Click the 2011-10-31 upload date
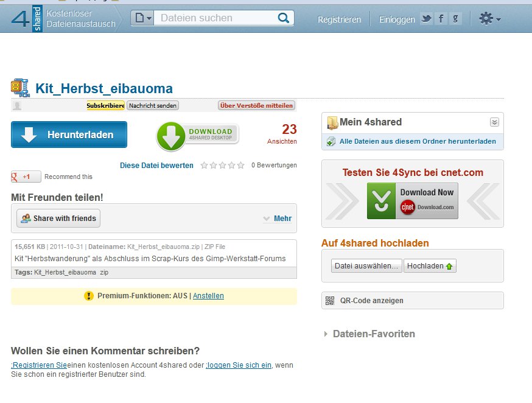532x403 pixels. 66,247
